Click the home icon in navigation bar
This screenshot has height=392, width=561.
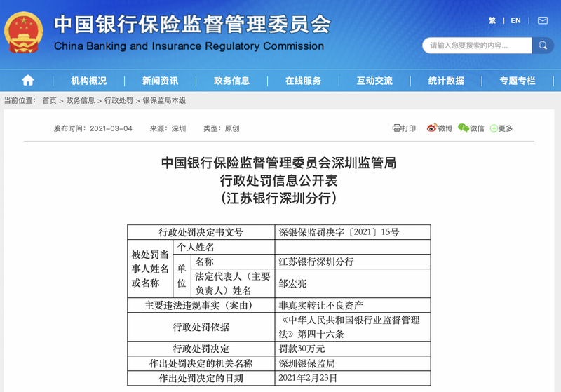pos(27,80)
